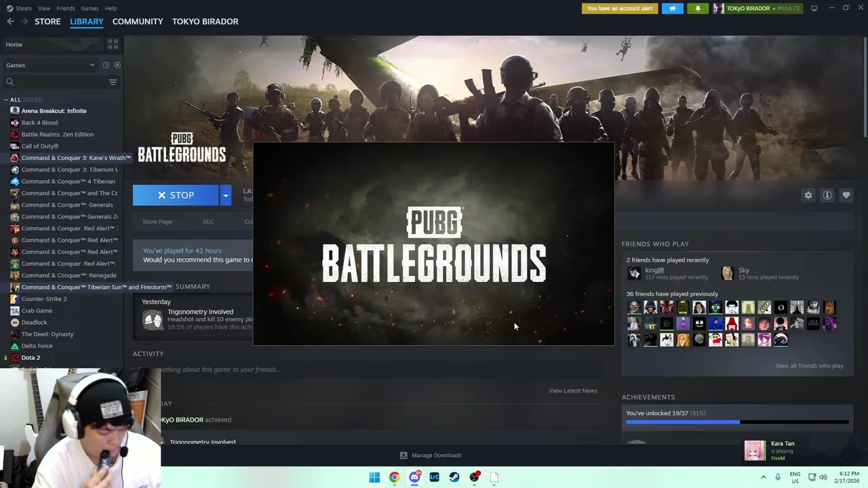
Task: Select Counter-Strike 2 in library
Action: (x=44, y=299)
